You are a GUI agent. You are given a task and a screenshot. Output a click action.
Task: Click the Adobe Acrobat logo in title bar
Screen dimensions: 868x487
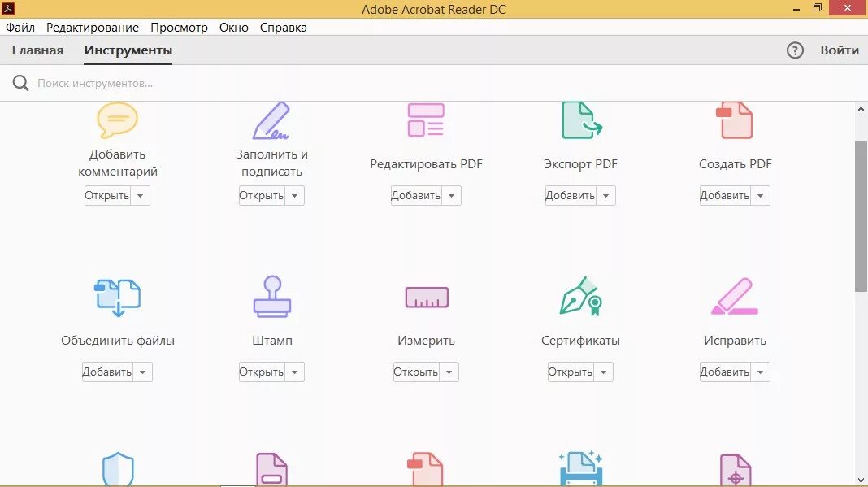[x=8, y=8]
